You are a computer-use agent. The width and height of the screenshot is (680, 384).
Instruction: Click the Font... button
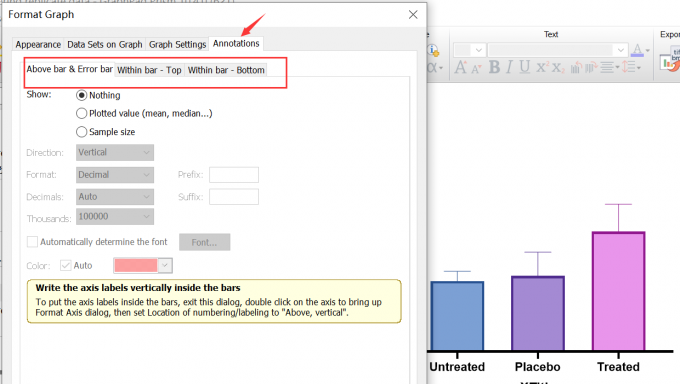pyautogui.click(x=204, y=242)
